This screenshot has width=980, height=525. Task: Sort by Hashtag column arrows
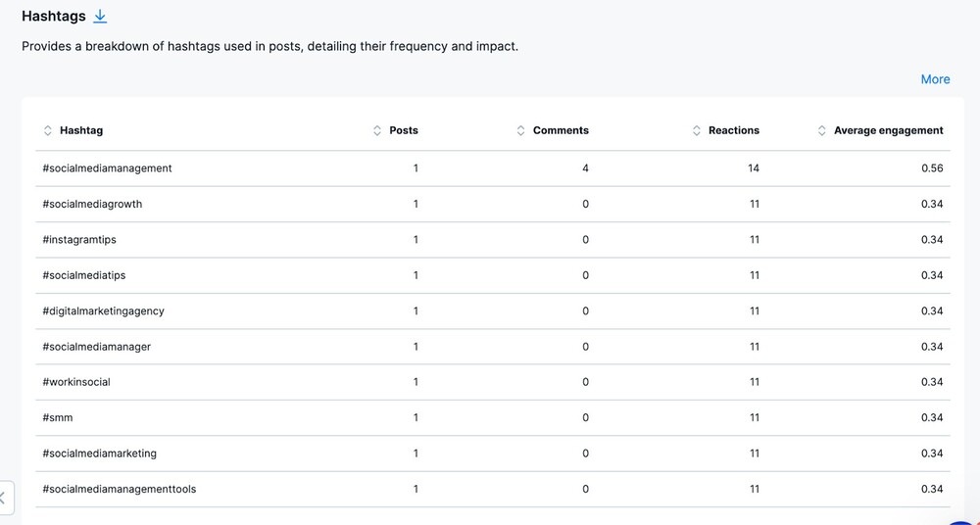click(47, 130)
